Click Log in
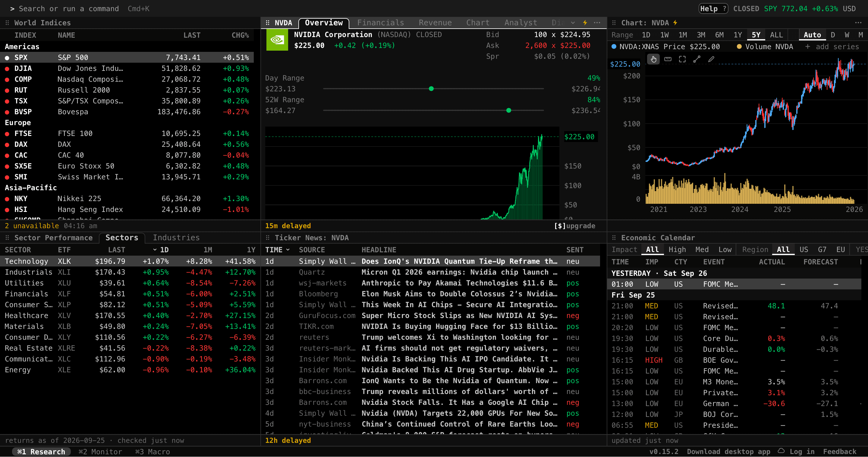The height and width of the screenshot is (457, 868). 802,452
